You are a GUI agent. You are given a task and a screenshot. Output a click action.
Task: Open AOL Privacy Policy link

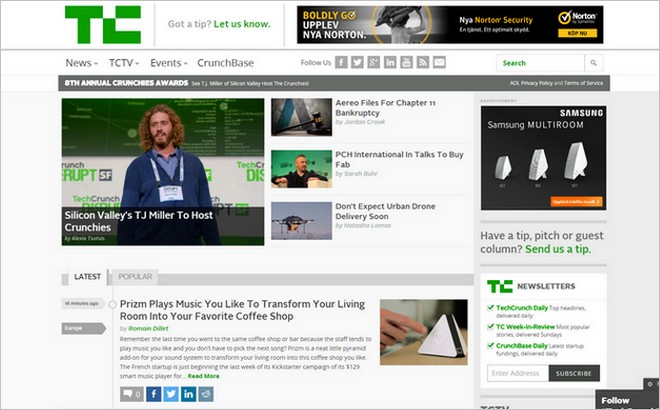pyautogui.click(x=531, y=83)
